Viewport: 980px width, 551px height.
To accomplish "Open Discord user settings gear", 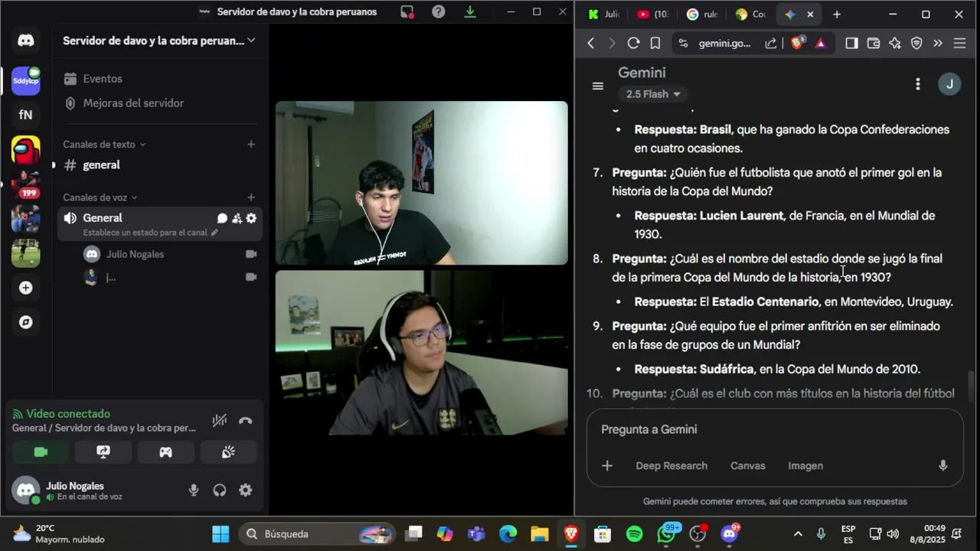I will point(245,491).
